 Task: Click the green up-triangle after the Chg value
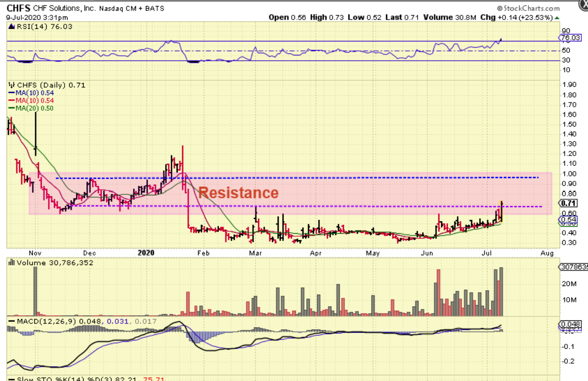pos(557,17)
